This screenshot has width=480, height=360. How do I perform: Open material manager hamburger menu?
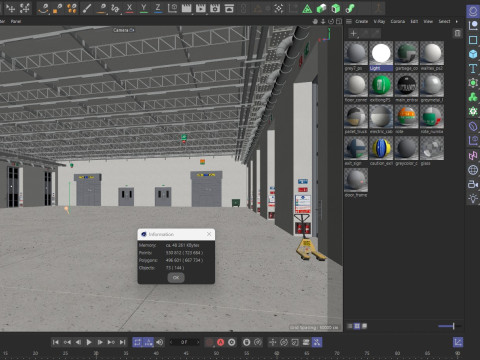click(x=349, y=21)
